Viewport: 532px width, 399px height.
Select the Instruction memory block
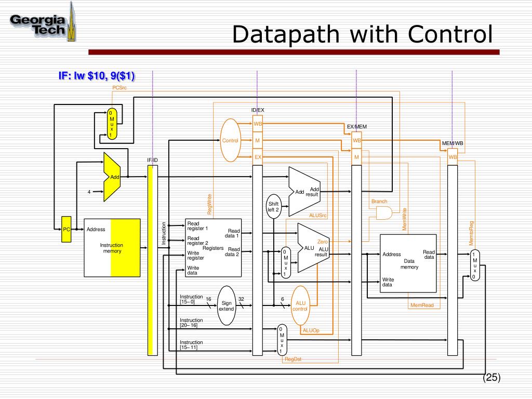pyautogui.click(x=112, y=248)
